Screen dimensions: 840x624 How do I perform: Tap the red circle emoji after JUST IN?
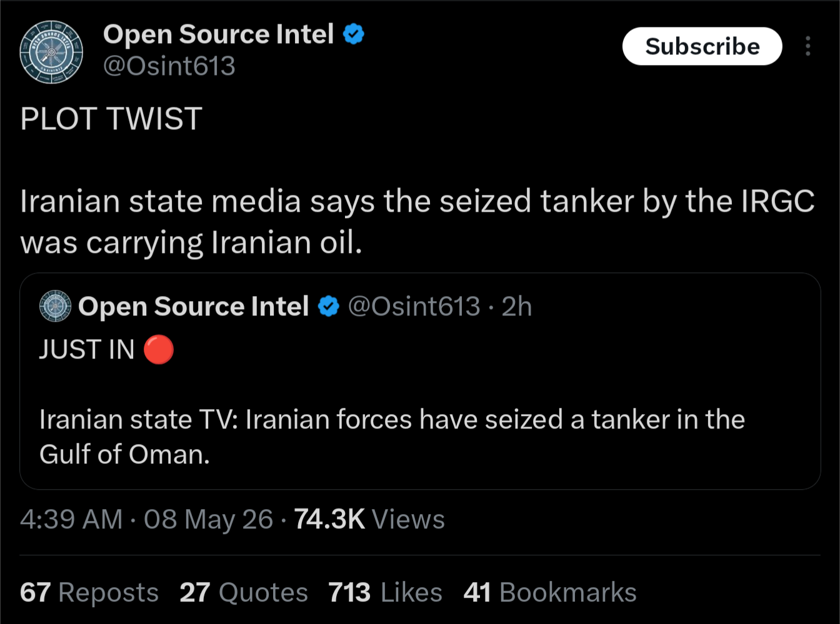(x=159, y=349)
